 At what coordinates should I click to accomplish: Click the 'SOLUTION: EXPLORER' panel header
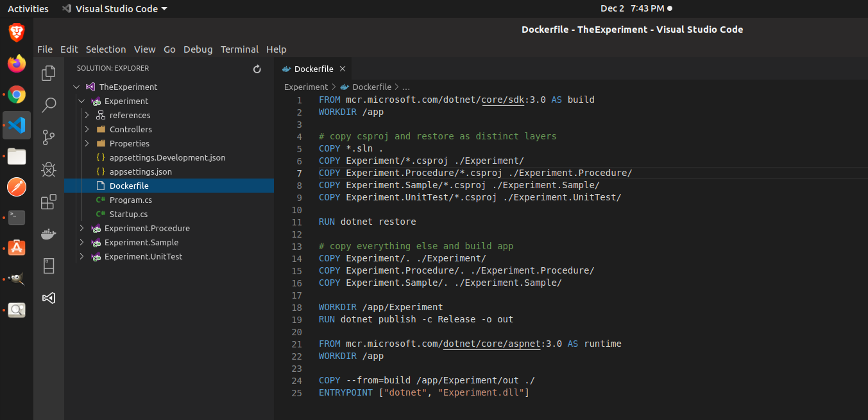coord(113,68)
